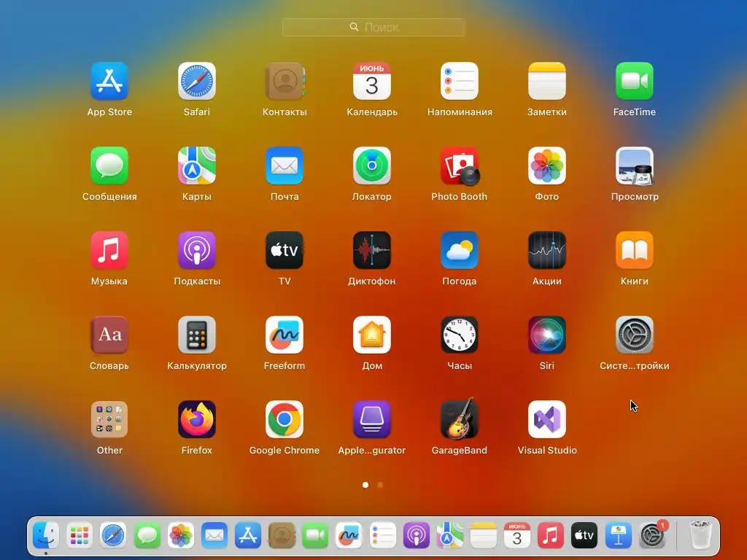Open Заметки app in Launchpad grid
Image resolution: width=747 pixels, height=560 pixels.
coord(547,81)
